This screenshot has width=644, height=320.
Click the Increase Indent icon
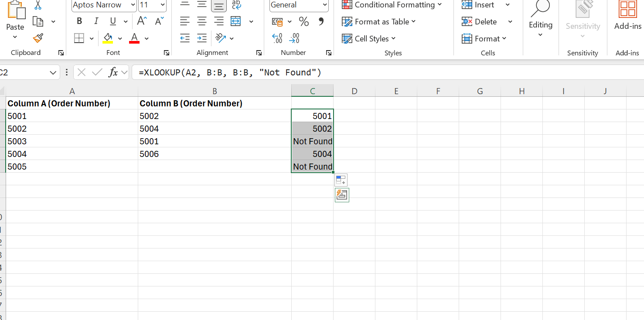(x=201, y=38)
